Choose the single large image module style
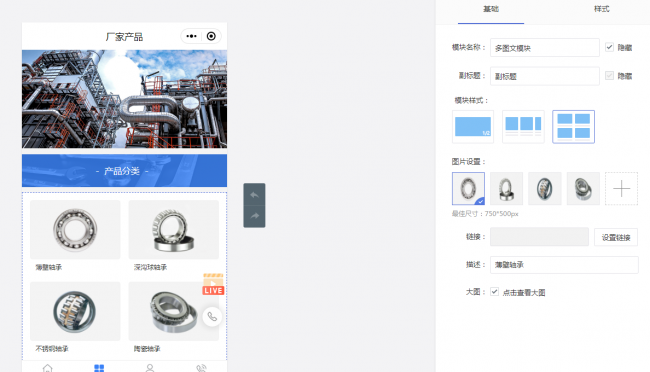Viewport: 650px width, 372px height. (x=473, y=127)
